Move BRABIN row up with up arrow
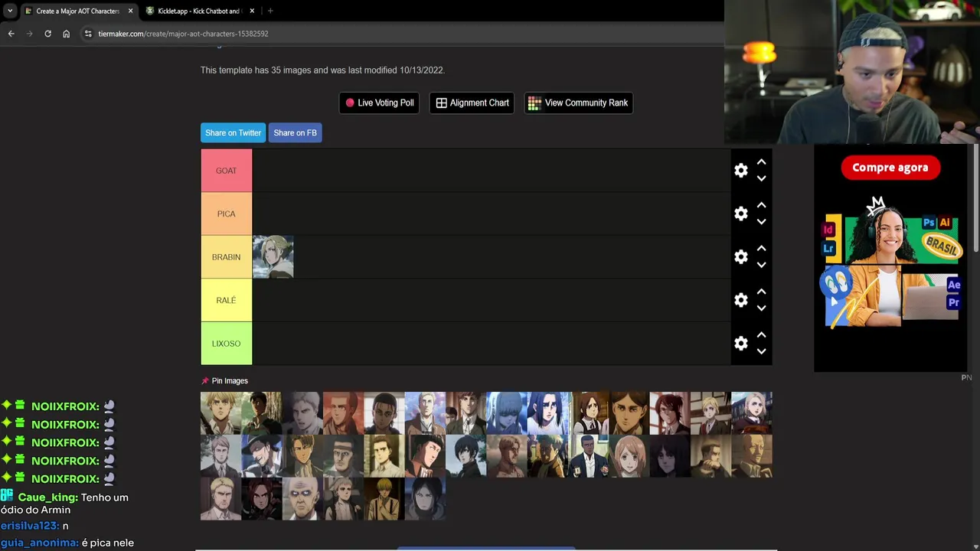 click(x=761, y=249)
